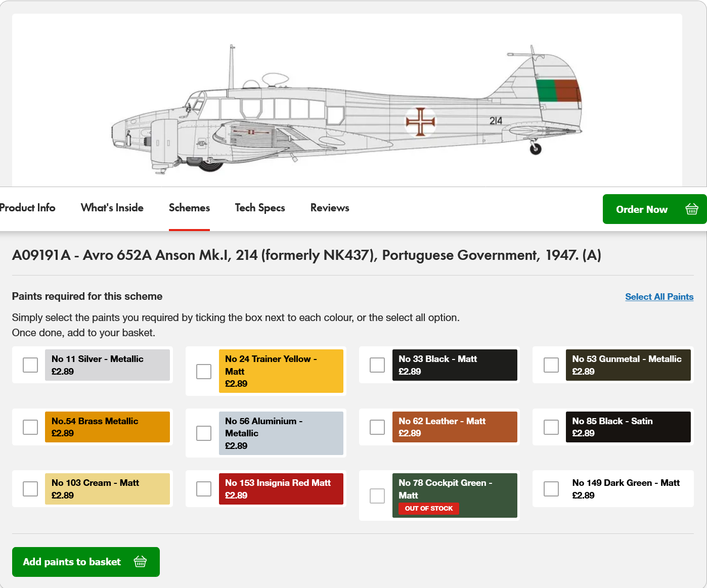
Task: Click the No 62 Leather - Matt swatch
Action: [x=455, y=427]
